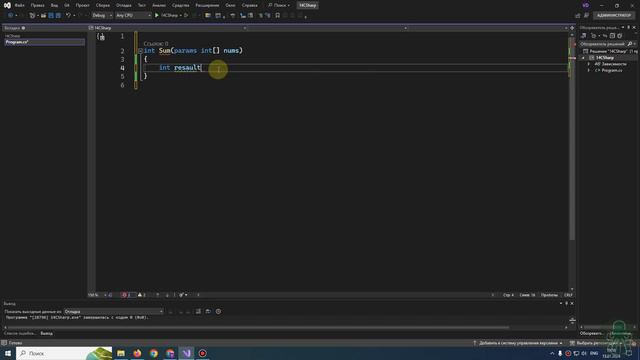Open File Explorer from taskbar
640x360 pixels.
pyautogui.click(x=121, y=353)
